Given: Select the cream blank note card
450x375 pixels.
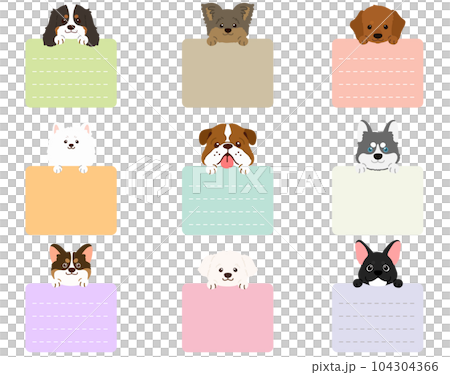Looking at the screenshot, I should pos(377,200).
